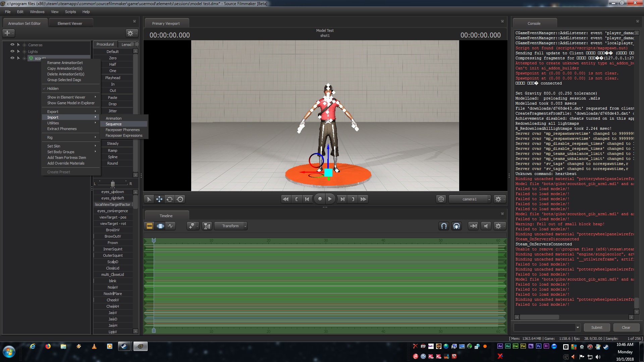The image size is (644, 362).
Task: Toggle the Hidden option in context menu
Action: (x=53, y=88)
